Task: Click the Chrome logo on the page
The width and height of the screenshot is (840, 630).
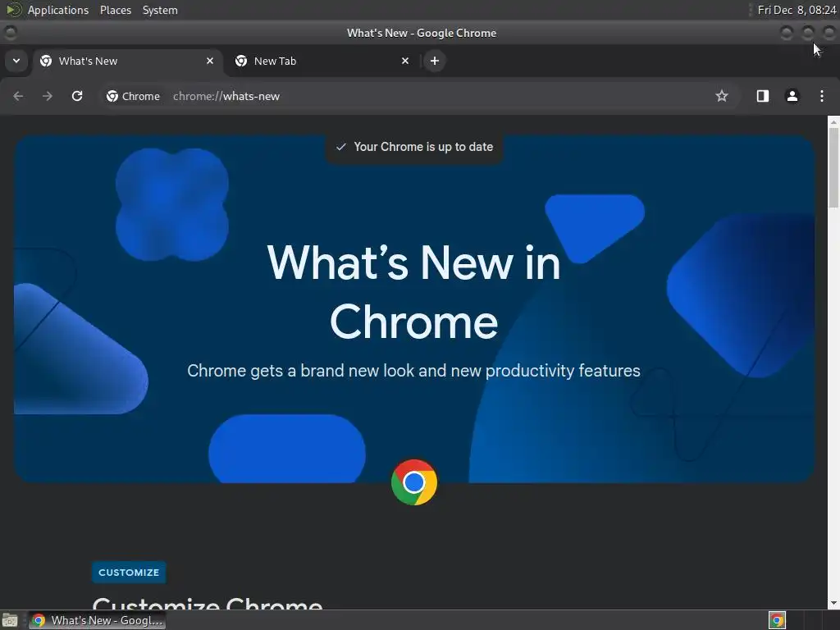Action: [414, 482]
